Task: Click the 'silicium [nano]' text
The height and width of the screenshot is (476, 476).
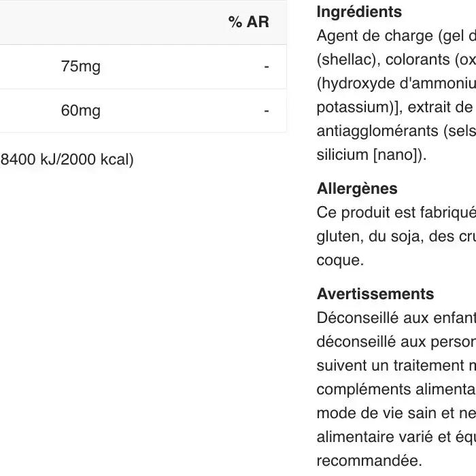Action: 371,155
